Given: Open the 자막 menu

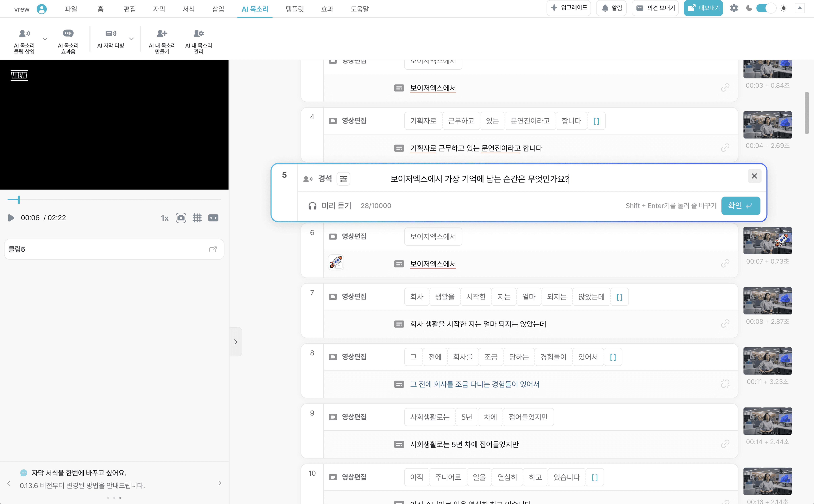Looking at the screenshot, I should pos(159,9).
